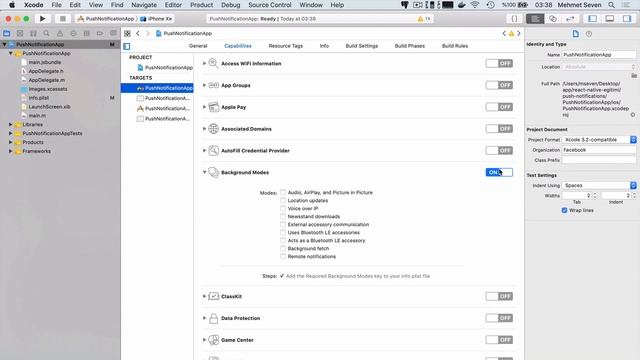Toggle the Debug area pane
This screenshot has height=360, width=640.
point(610,19)
